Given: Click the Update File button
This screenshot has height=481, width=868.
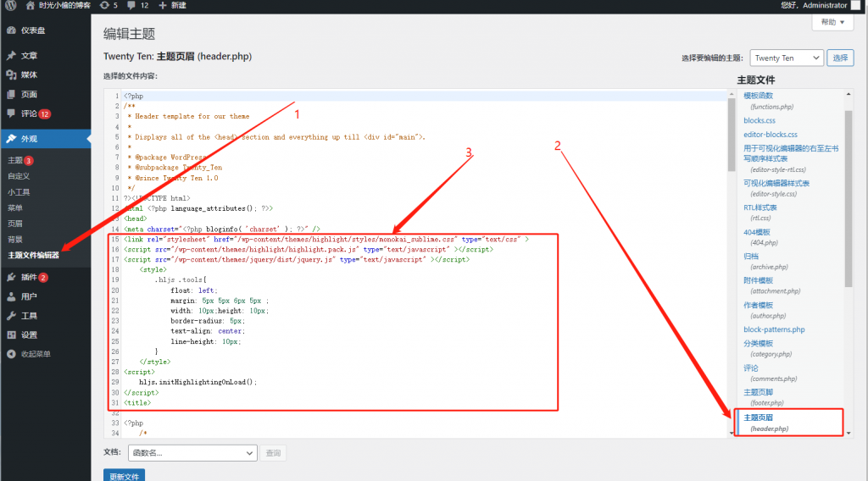Looking at the screenshot, I should [124, 475].
